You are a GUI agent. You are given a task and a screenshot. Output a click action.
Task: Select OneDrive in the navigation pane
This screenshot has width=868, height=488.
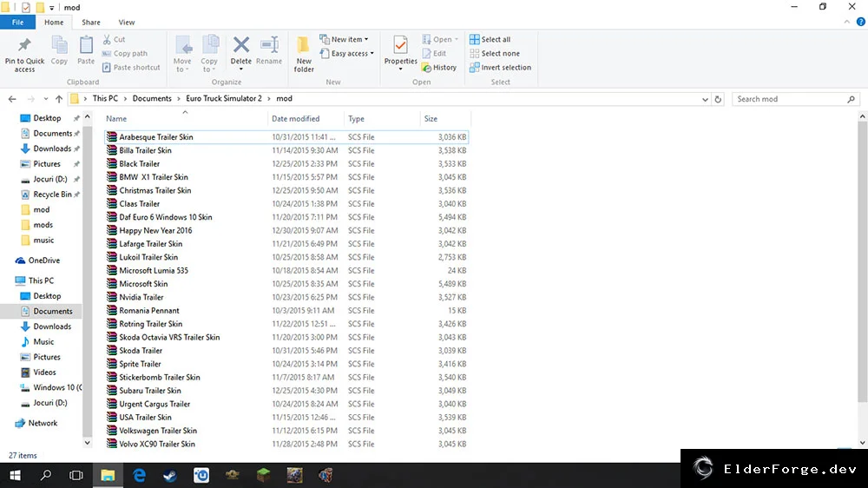tap(37, 260)
